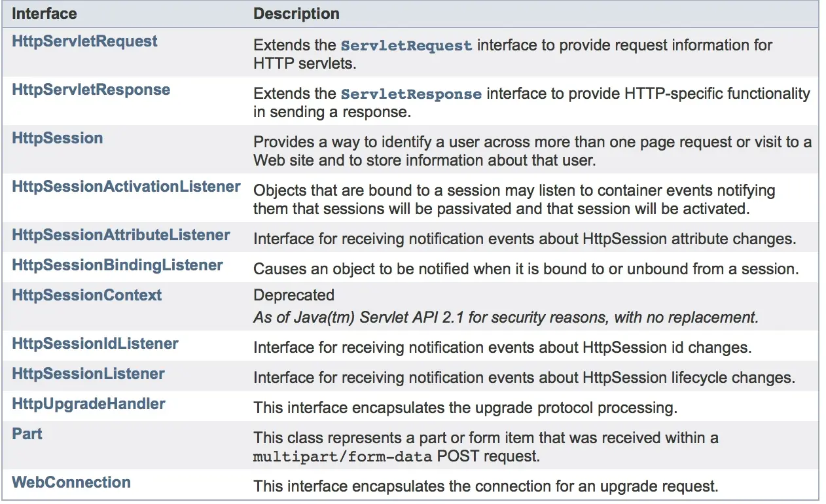This screenshot has width=826, height=504.
Task: Click the Description column header
Action: tap(296, 13)
